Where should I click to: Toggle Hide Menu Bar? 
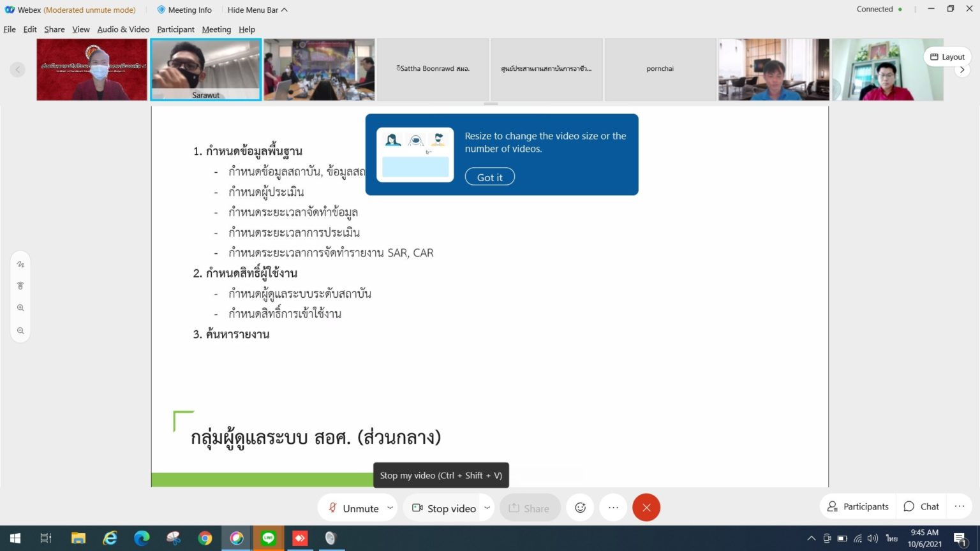(x=257, y=10)
